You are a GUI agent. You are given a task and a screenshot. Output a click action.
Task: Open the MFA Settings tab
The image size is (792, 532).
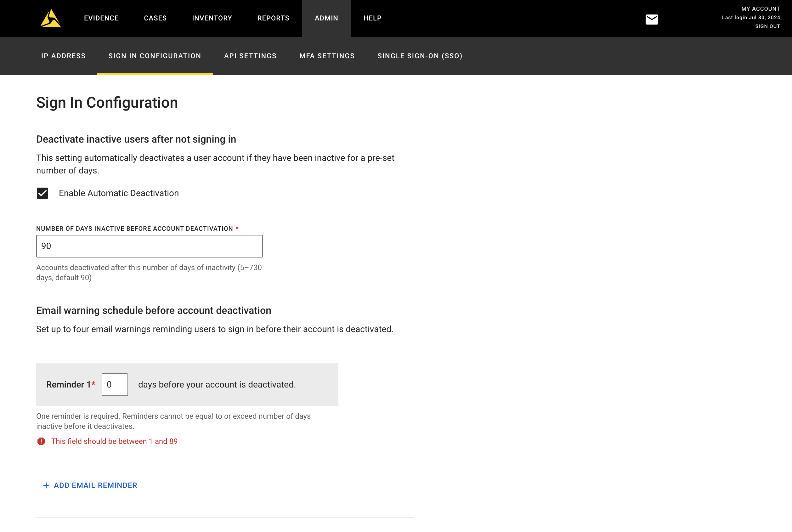[327, 56]
